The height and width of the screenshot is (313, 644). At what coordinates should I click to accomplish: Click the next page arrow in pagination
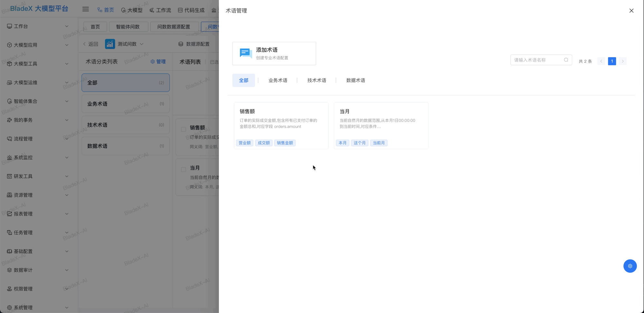click(623, 61)
